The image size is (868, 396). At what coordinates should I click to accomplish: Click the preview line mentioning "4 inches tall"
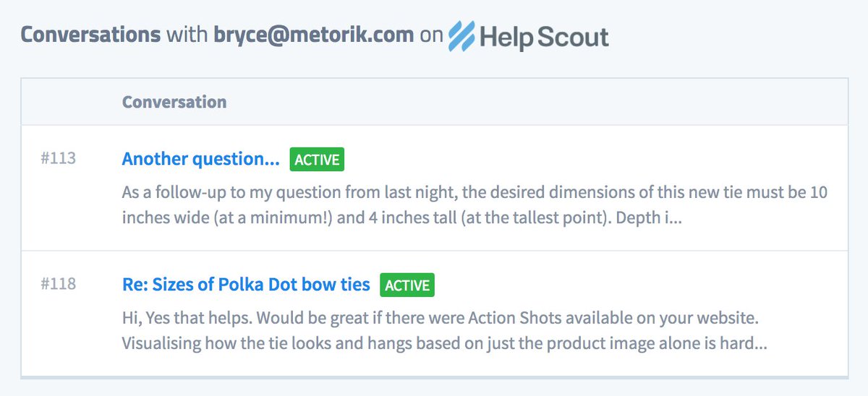(401, 218)
